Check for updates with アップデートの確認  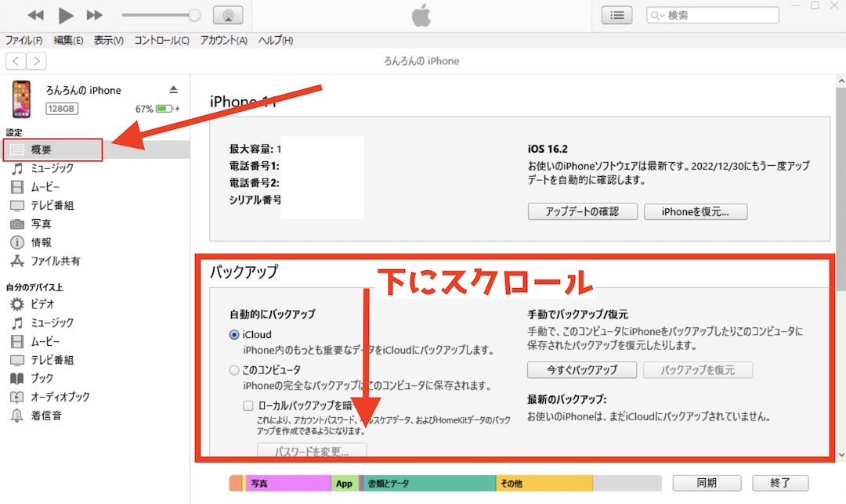(x=582, y=211)
